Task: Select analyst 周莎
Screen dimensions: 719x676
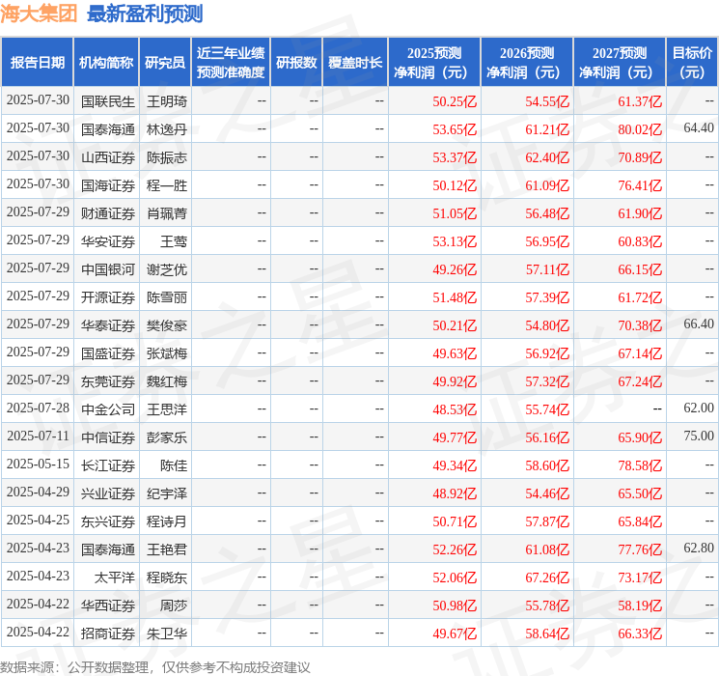Action: tap(173, 605)
